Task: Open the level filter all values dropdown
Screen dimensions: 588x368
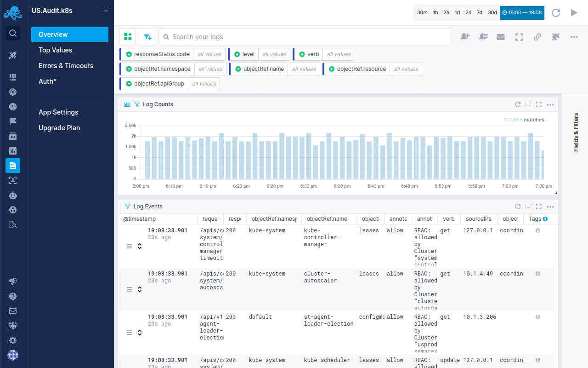Action: (x=274, y=54)
